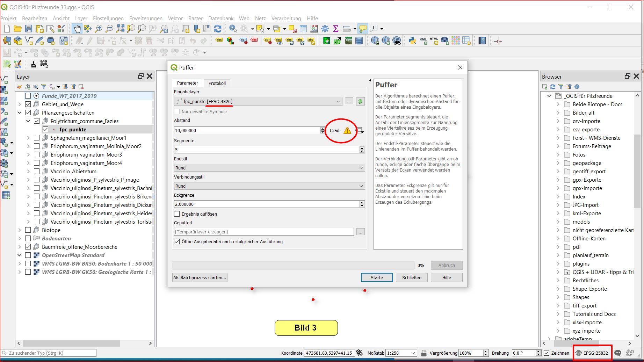Click the iterate-over-layer green icon beside Eingabelayer
Screen dimensions: 644x362
(x=360, y=101)
